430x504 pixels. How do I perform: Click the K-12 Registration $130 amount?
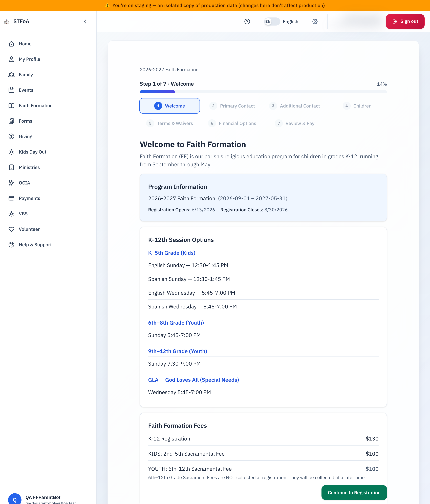[x=372, y=439]
